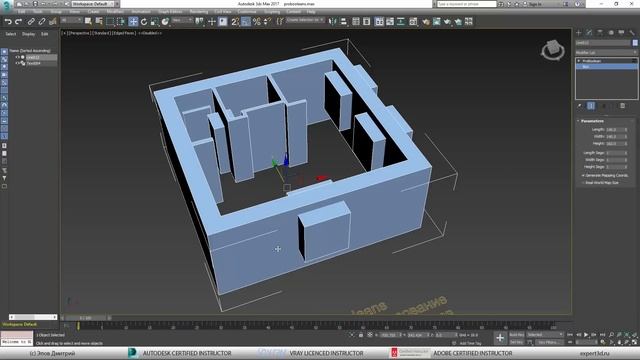Open the Workspace: Default dropdown
This screenshot has width=640, height=360.
[93, 4]
